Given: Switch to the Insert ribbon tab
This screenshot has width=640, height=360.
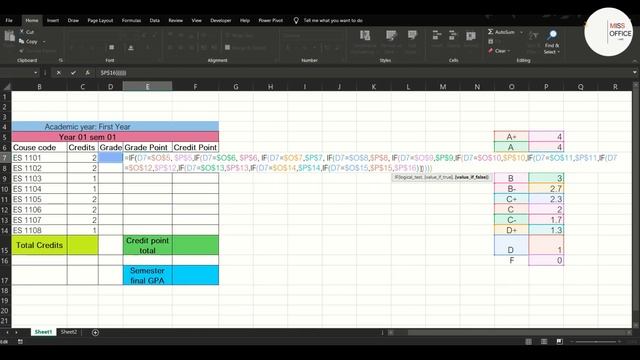Looking at the screenshot, I should [53, 20].
